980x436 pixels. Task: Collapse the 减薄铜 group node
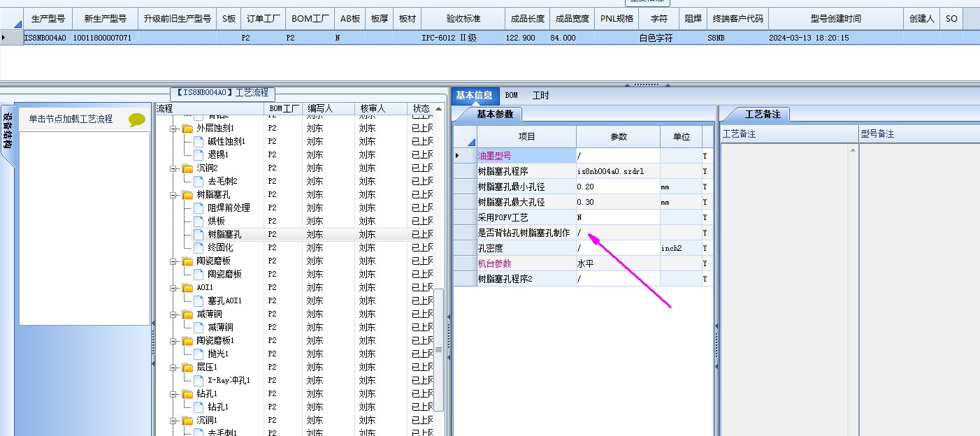[x=174, y=314]
